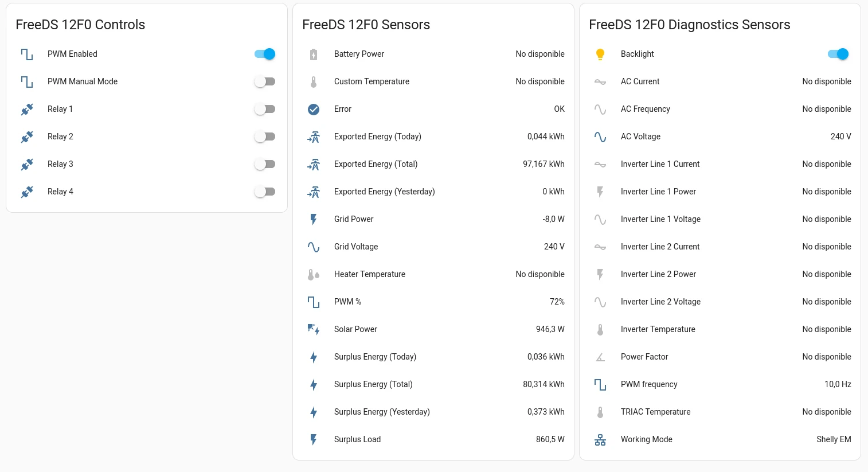Click the PWM frequency value 10,0 Hz

point(838,384)
